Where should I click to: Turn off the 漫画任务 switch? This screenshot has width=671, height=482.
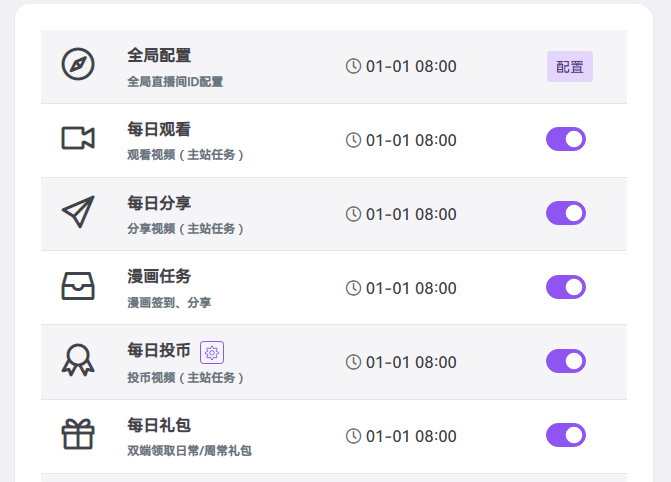[x=566, y=288]
